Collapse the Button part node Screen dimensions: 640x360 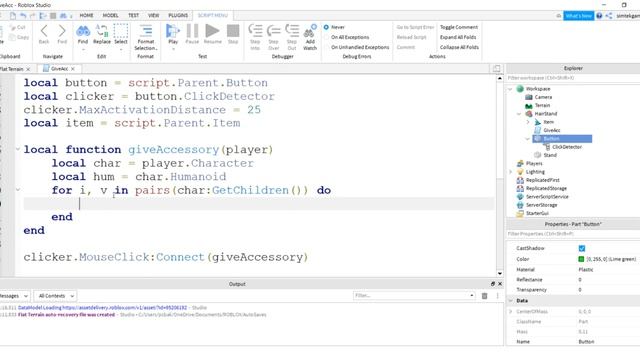click(x=528, y=139)
